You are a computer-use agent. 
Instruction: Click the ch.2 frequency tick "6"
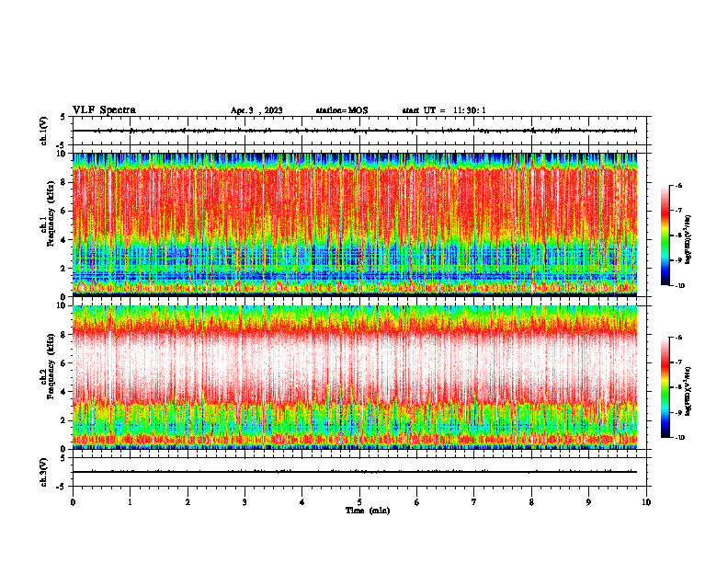[64, 362]
